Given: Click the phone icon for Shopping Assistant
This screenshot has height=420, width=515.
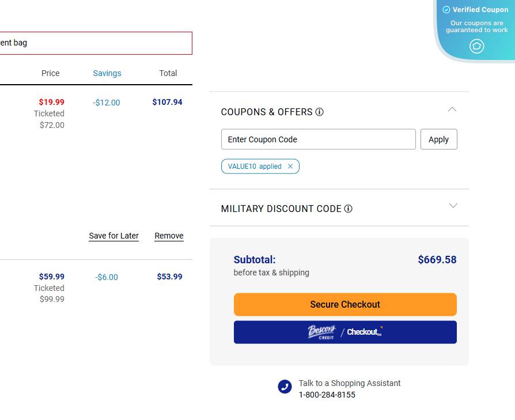Looking at the screenshot, I should (285, 387).
